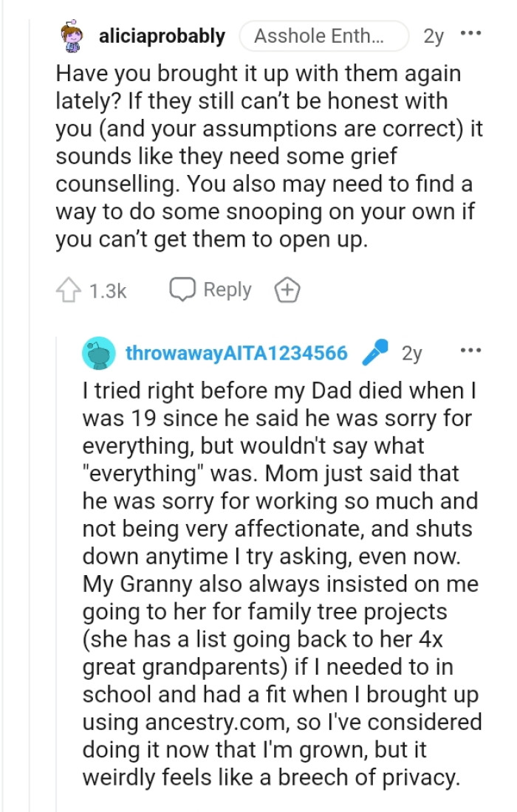Click the blue alien snoo avatar
Viewport: 517px width, 812px height.
pyautogui.click(x=100, y=354)
